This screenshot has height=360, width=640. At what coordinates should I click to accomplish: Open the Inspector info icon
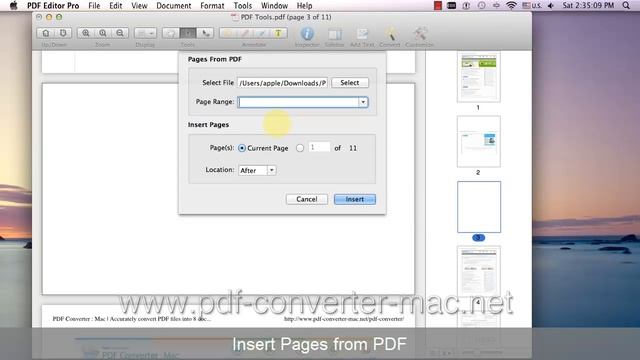point(307,33)
